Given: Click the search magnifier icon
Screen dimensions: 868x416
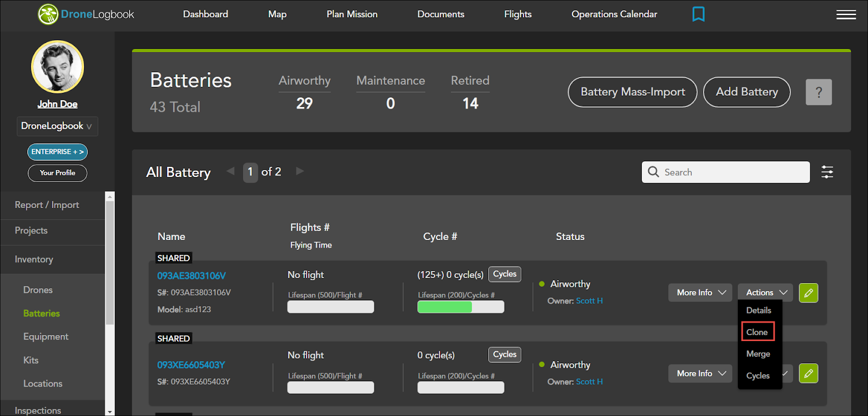Looking at the screenshot, I should (654, 172).
